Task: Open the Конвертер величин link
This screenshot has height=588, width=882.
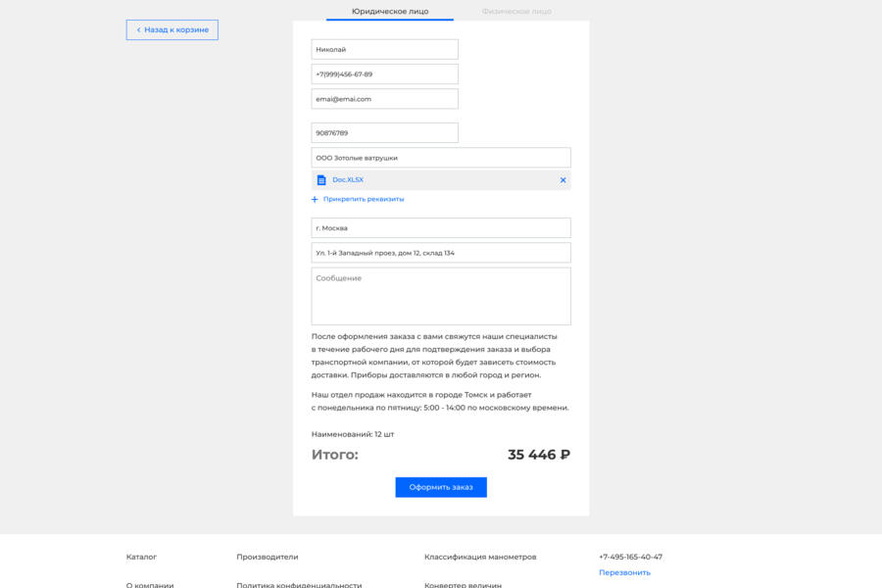Action: [460, 587]
